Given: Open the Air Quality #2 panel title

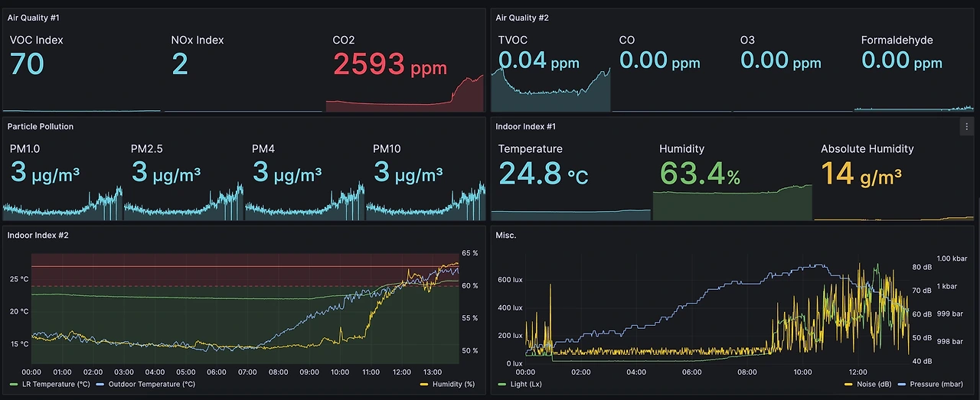Looking at the screenshot, I should [522, 18].
